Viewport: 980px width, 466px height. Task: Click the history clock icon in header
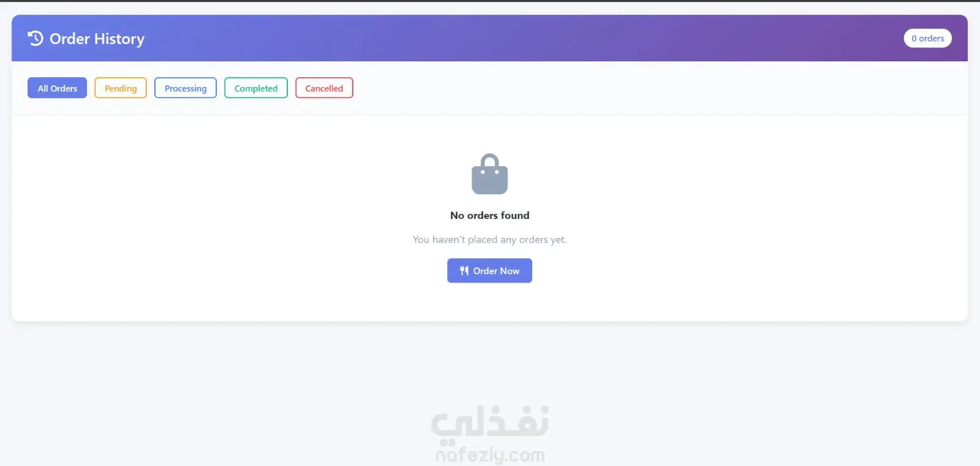[36, 38]
